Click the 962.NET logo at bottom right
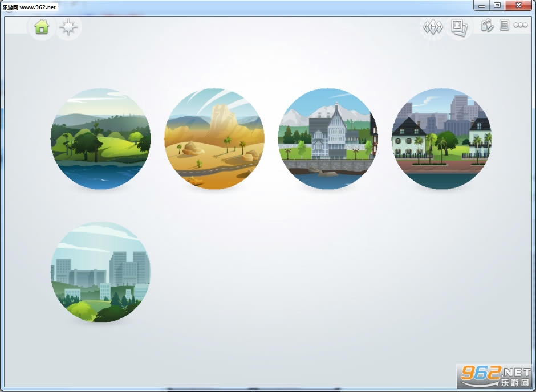The width and height of the screenshot is (536, 392). coord(493,374)
